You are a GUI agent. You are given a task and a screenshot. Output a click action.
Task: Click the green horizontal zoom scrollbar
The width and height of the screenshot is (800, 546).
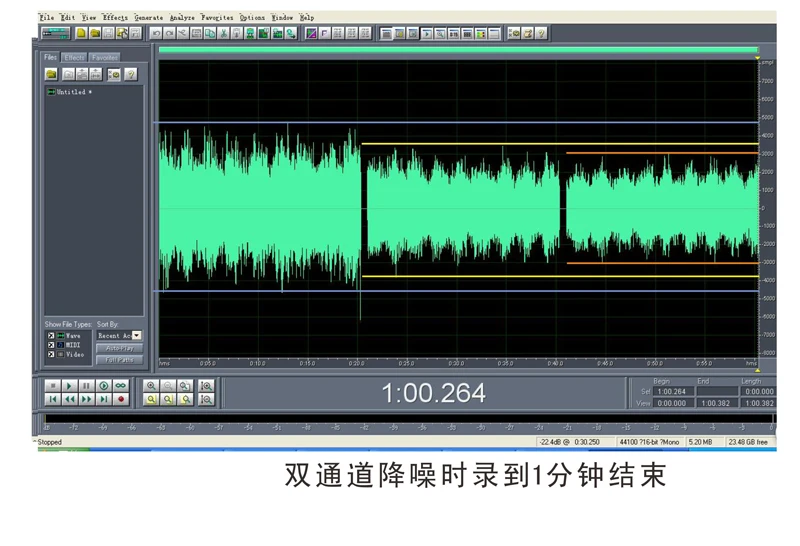tap(458, 50)
